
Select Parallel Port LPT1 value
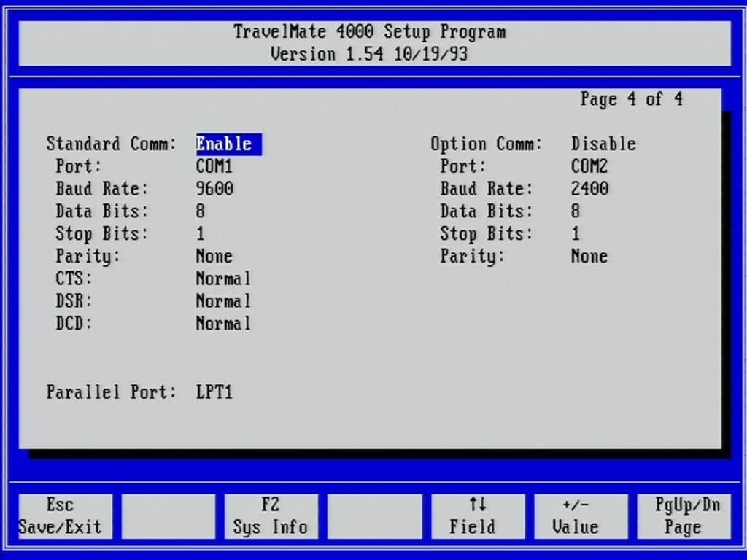(x=214, y=392)
